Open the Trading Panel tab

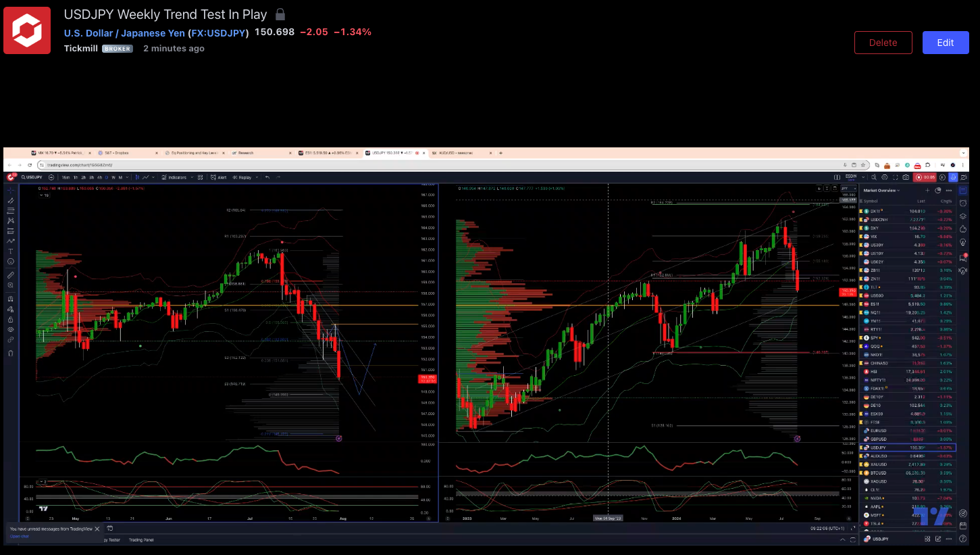(141, 539)
